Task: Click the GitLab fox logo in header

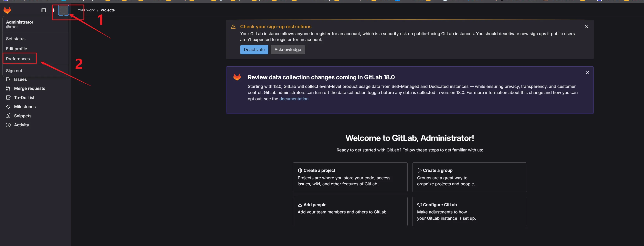Action: click(x=7, y=10)
